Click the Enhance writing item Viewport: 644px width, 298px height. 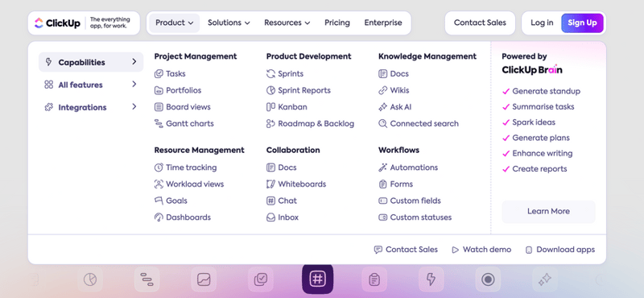[x=537, y=153]
